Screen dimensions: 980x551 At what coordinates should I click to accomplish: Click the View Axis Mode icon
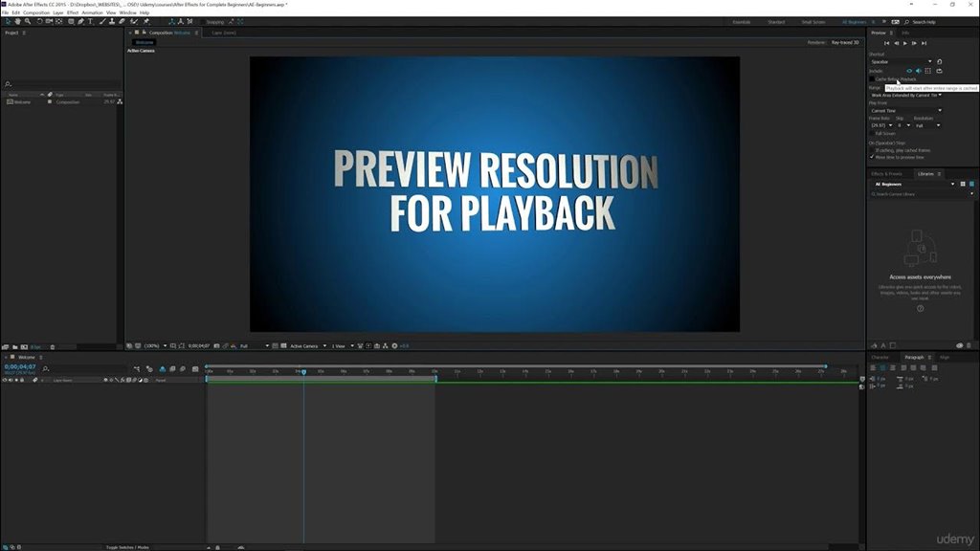[x=189, y=21]
